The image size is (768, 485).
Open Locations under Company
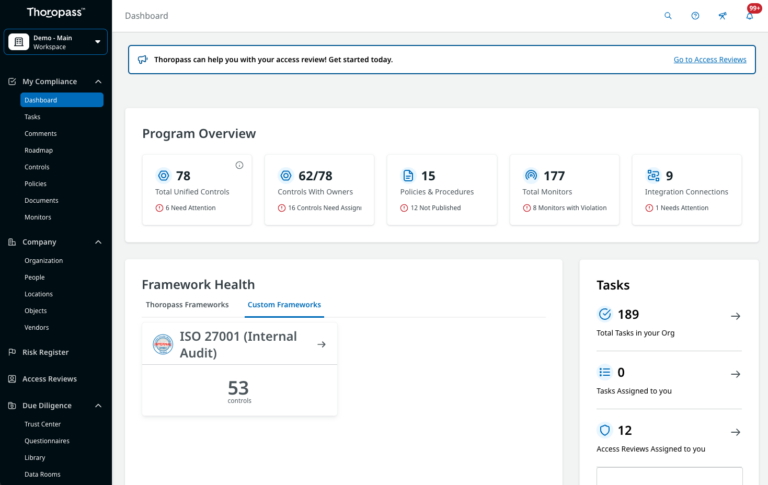(x=39, y=294)
